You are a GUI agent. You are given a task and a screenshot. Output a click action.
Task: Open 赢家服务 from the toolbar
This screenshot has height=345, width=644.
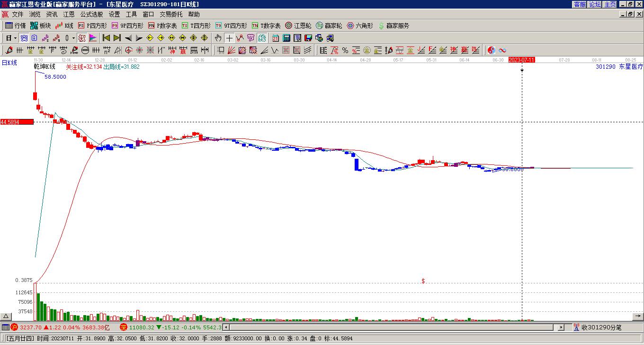[394, 26]
